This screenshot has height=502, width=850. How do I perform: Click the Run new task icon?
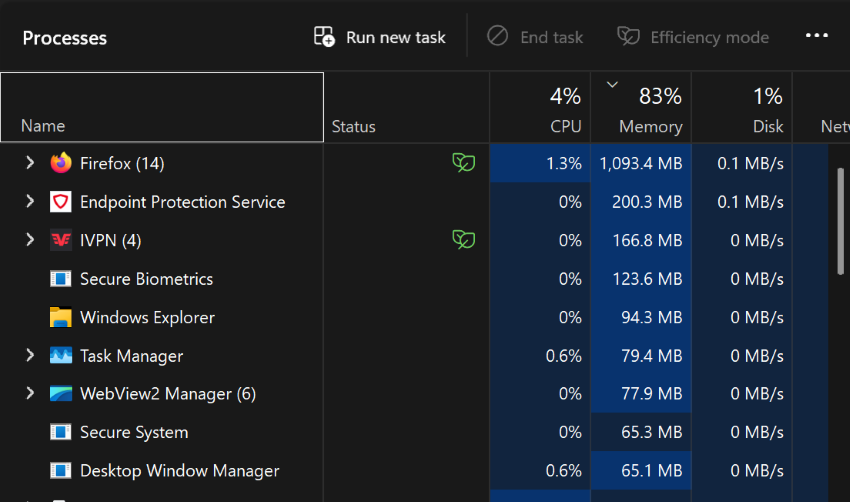tap(324, 37)
